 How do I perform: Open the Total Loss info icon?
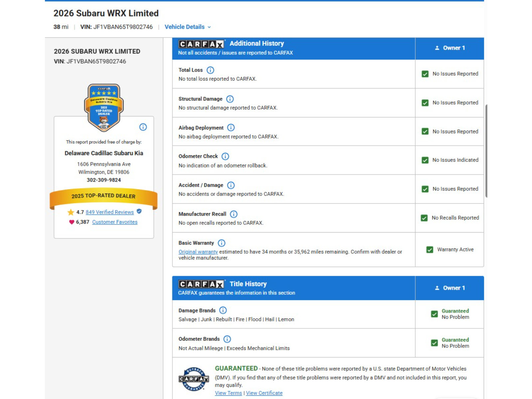coord(210,70)
